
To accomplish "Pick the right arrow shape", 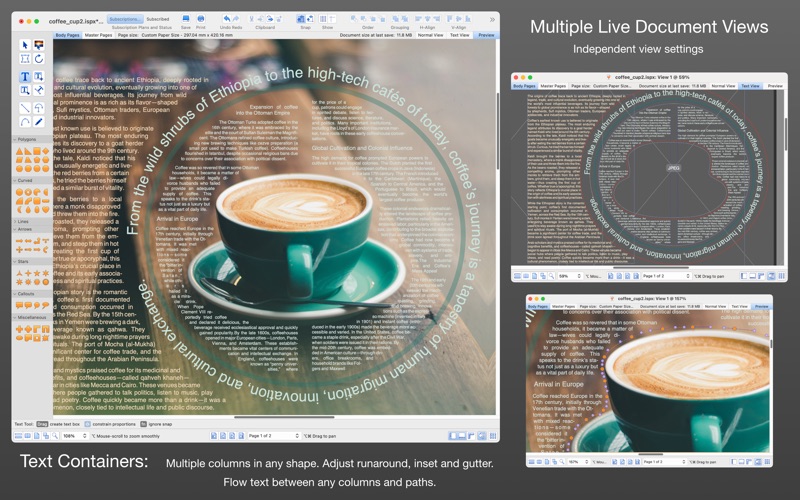I will click(x=19, y=241).
